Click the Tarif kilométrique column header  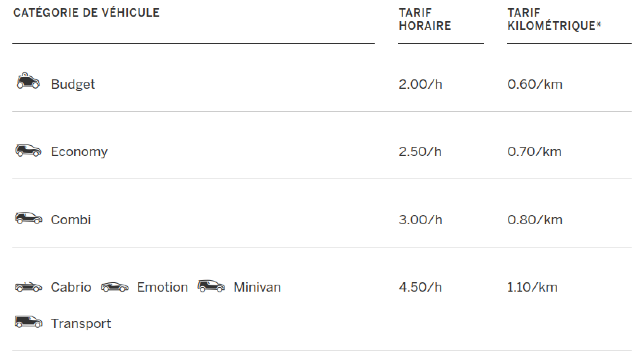(554, 19)
